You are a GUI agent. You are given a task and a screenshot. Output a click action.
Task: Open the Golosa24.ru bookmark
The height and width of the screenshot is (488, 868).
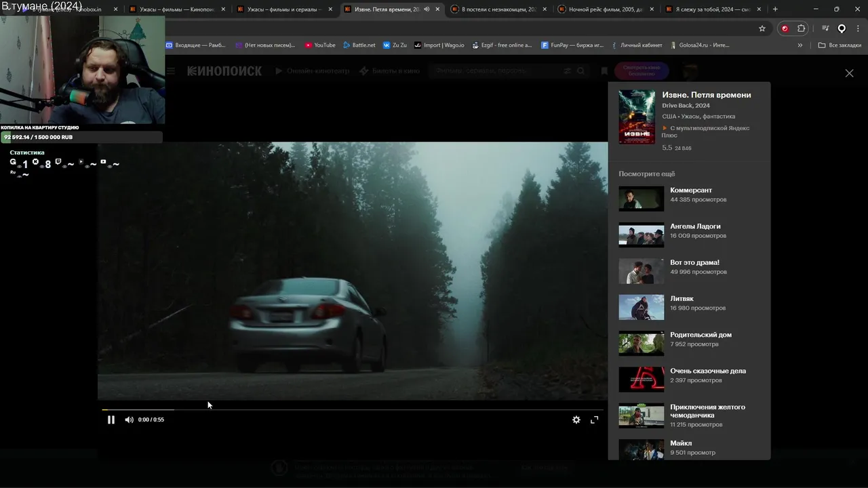click(x=699, y=45)
